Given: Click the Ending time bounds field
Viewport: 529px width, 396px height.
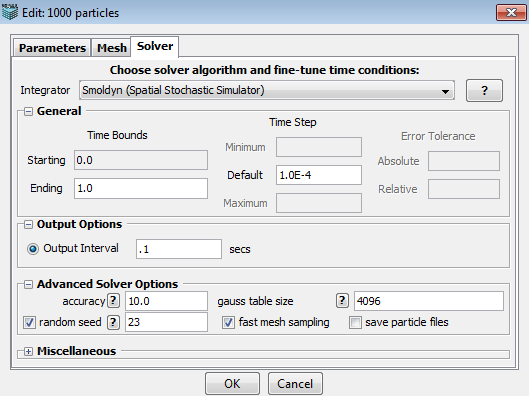Looking at the screenshot, I should (x=141, y=188).
